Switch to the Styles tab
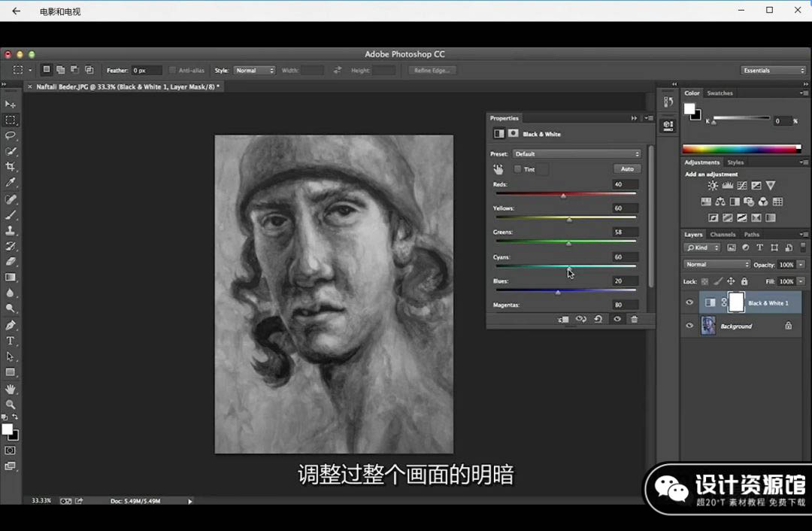Viewport: 812px width, 531px height. [x=735, y=162]
